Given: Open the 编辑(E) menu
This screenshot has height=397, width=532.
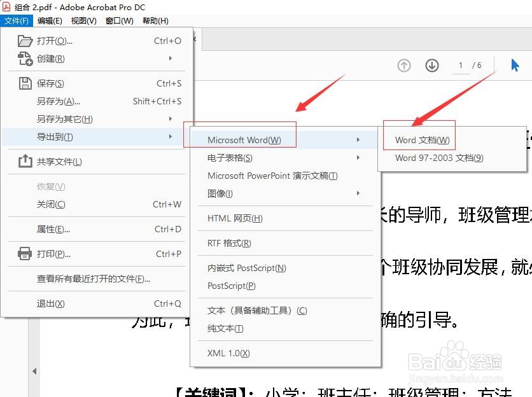Looking at the screenshot, I should tap(50, 21).
